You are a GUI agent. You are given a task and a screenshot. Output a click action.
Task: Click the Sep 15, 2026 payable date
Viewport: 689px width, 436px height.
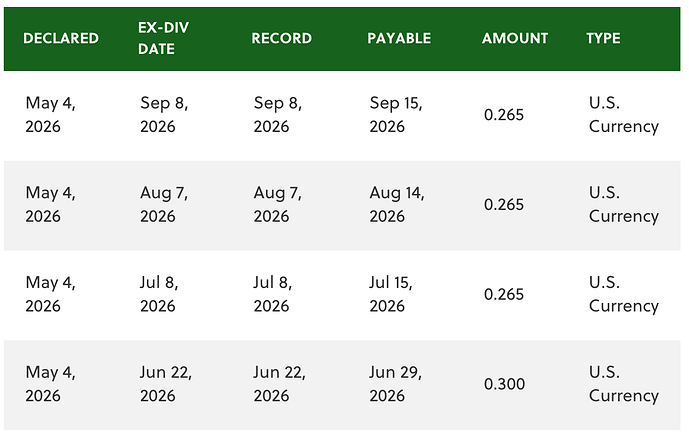tap(395, 115)
